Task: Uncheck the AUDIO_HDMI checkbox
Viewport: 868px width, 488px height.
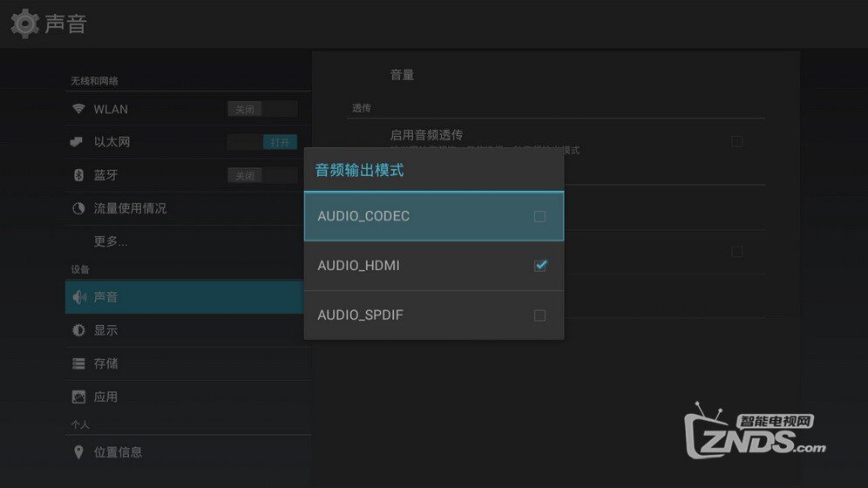Action: [540, 265]
